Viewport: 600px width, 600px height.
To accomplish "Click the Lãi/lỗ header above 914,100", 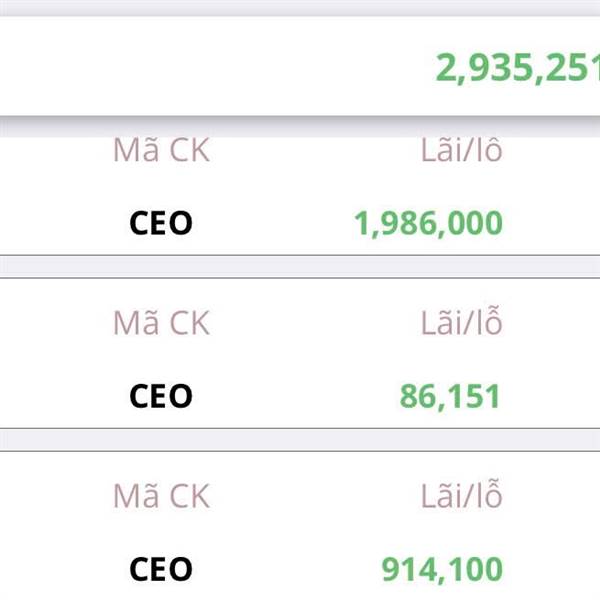I will (460, 496).
